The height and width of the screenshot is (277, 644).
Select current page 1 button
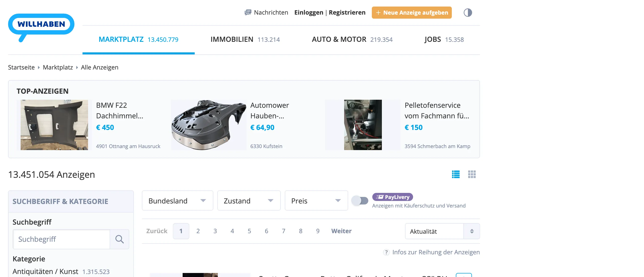click(x=181, y=231)
